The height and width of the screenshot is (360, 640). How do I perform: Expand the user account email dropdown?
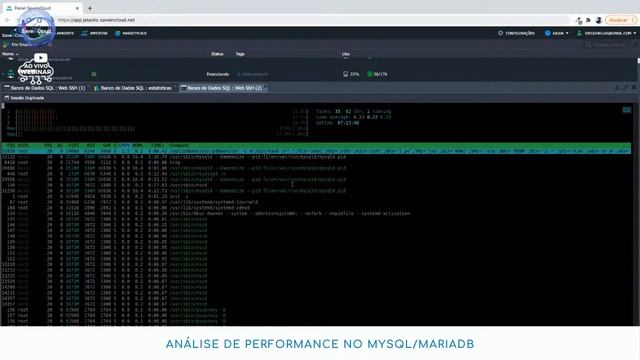[x=606, y=33]
